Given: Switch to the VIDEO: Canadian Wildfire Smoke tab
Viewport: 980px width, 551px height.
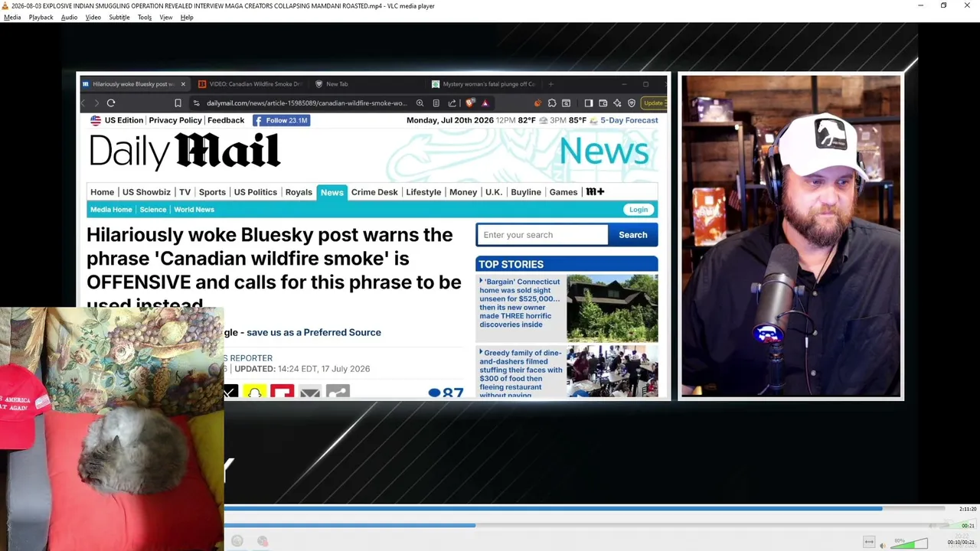Looking at the screenshot, I should 250,84.
